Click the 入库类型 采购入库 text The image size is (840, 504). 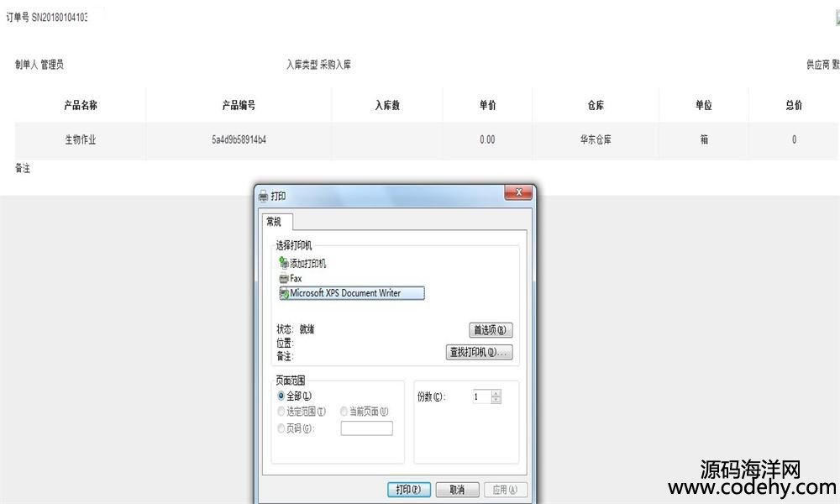click(x=318, y=65)
